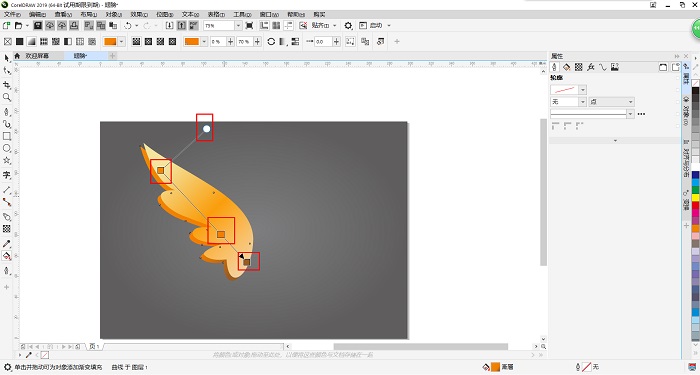Click the line style ellipsis settings button
Screen dimensions: 700x375
click(x=641, y=114)
